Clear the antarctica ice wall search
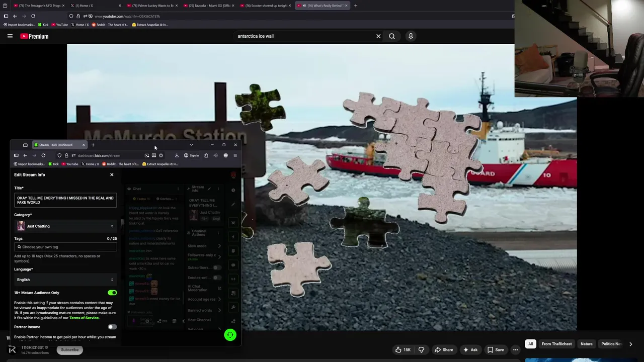This screenshot has width=644, height=362. pyautogui.click(x=378, y=36)
